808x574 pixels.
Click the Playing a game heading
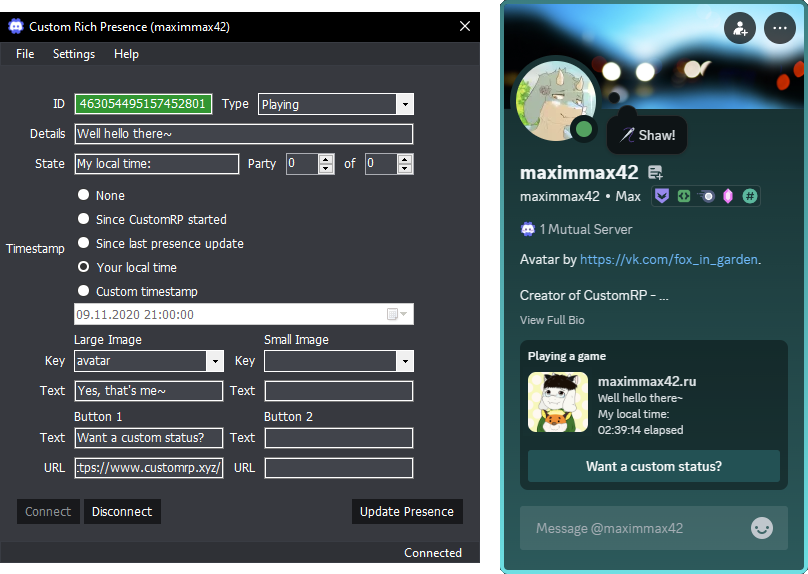(567, 356)
